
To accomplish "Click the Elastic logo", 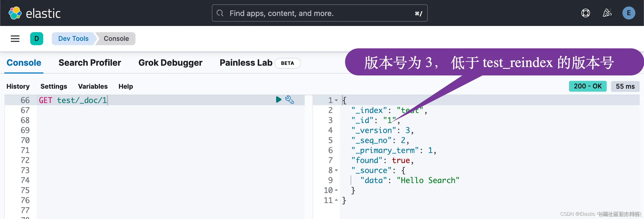I will pyautogui.click(x=35, y=13).
